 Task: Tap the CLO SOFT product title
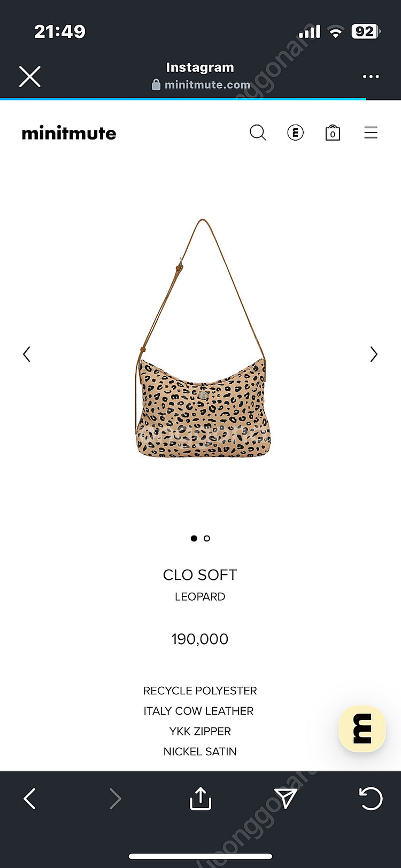tap(200, 575)
